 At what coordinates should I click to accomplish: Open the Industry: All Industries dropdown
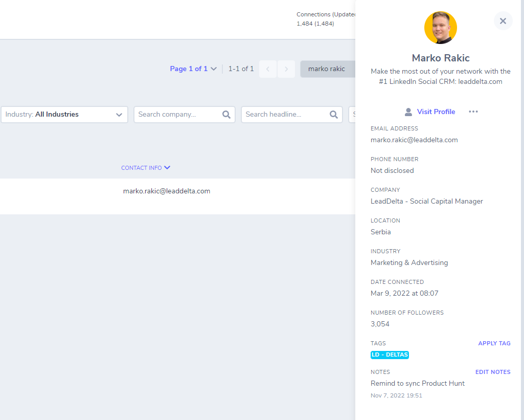pyautogui.click(x=64, y=115)
